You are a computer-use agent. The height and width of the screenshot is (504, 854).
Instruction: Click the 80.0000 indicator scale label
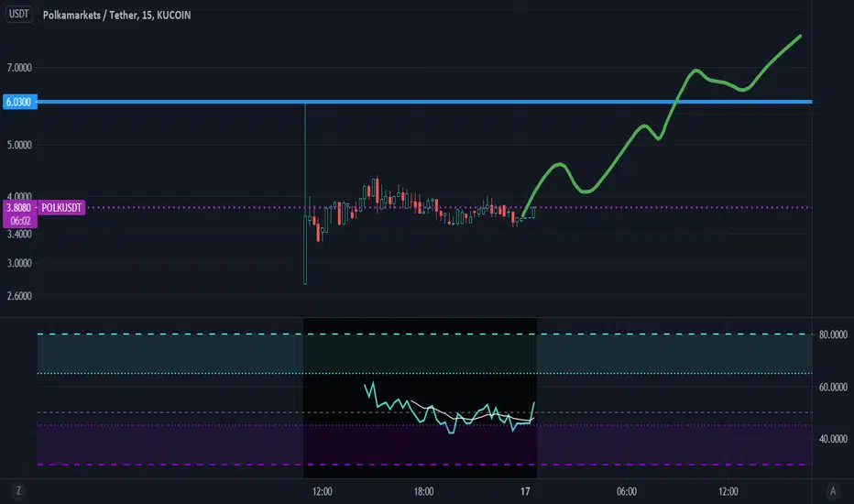[833, 334]
